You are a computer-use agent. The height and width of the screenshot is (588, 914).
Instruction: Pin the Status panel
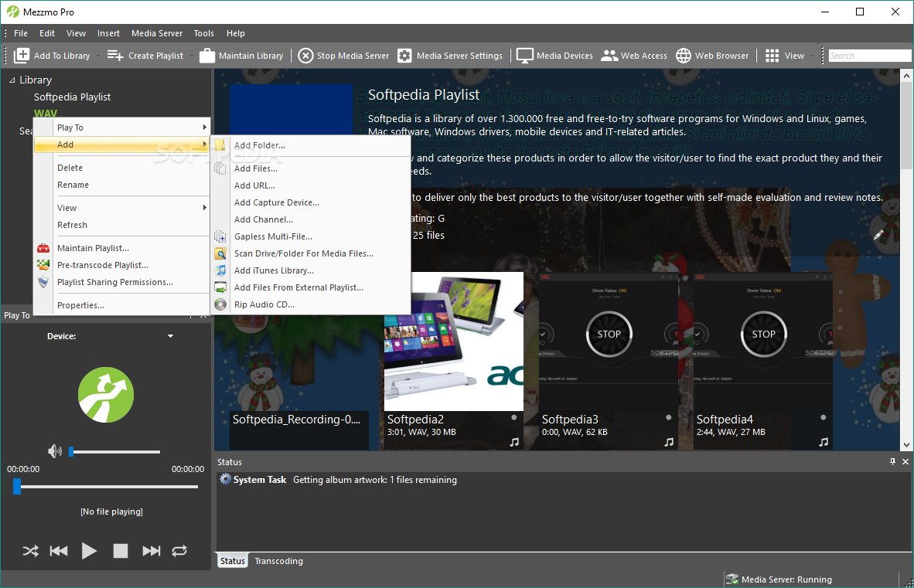[892, 461]
